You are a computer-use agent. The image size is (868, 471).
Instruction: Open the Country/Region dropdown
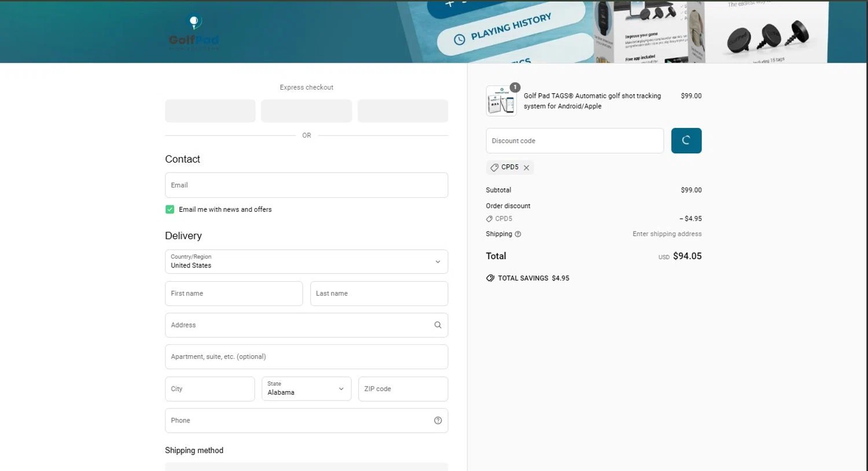coord(306,262)
